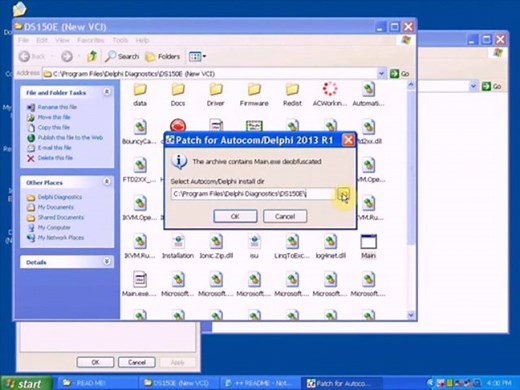Open the Redist folder

click(292, 94)
